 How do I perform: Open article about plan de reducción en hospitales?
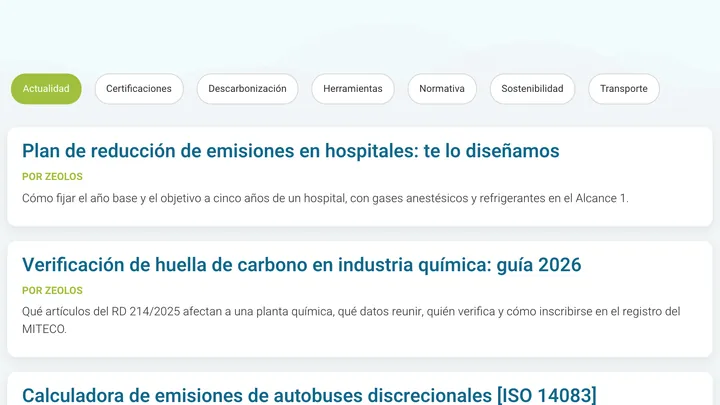pos(291,151)
